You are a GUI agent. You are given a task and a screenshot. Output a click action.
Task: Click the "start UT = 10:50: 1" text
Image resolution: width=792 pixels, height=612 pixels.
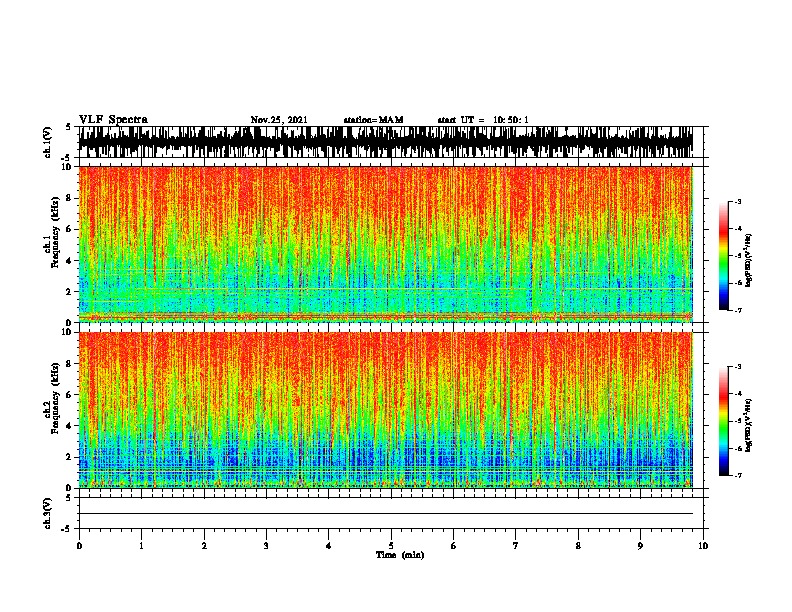(x=483, y=120)
